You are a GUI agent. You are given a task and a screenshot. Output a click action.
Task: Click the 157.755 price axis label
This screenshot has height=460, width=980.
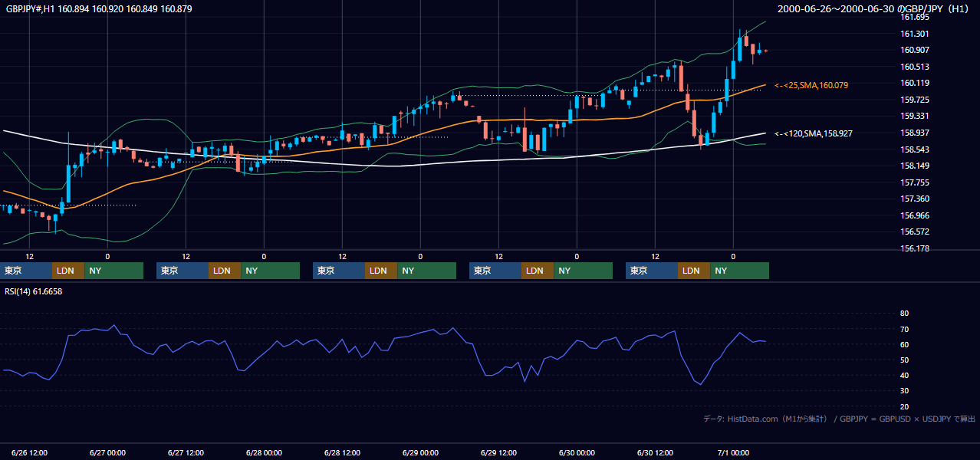[915, 182]
